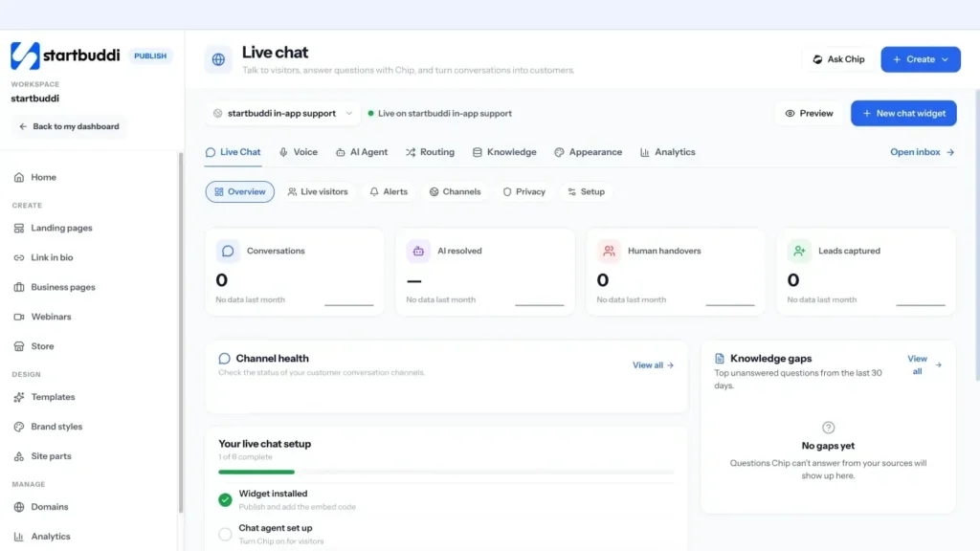The image size is (980, 551).
Task: Click the Live chat globe header icon
Action: 218,59
